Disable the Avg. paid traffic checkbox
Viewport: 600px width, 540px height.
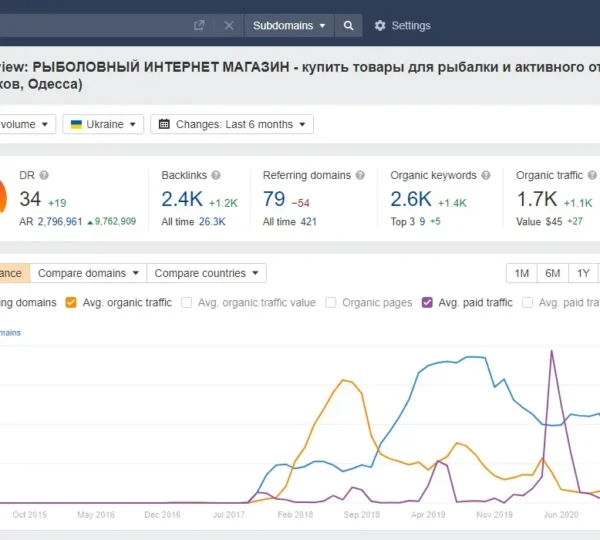(428, 303)
